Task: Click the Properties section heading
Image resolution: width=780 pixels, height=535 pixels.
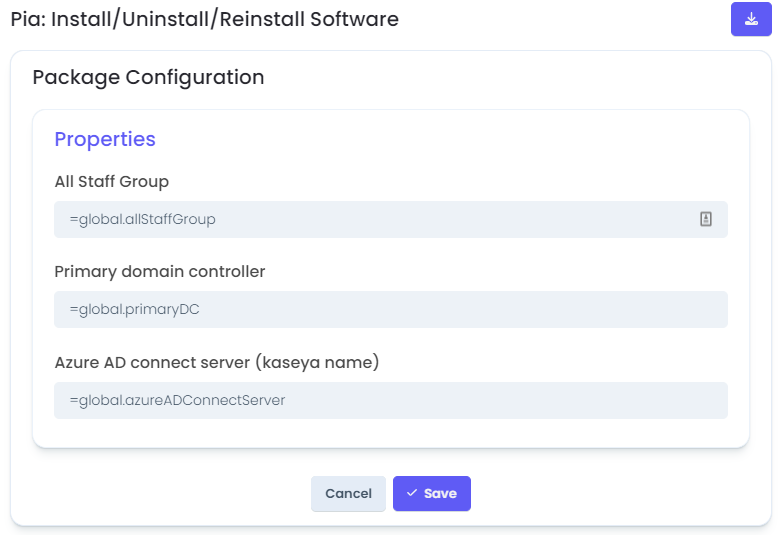Action: [x=105, y=139]
